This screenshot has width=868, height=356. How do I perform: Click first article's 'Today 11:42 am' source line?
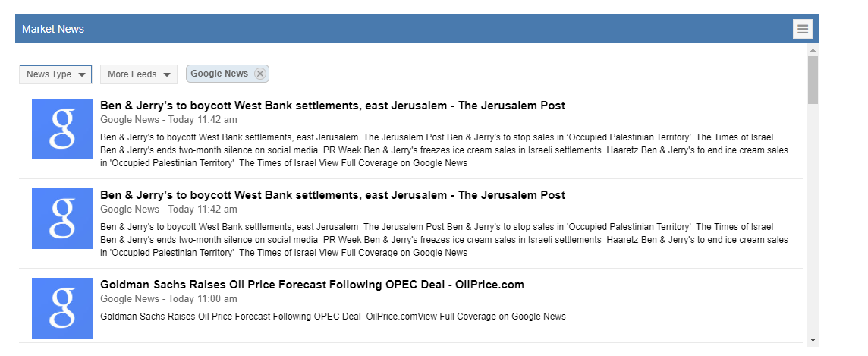(168, 120)
